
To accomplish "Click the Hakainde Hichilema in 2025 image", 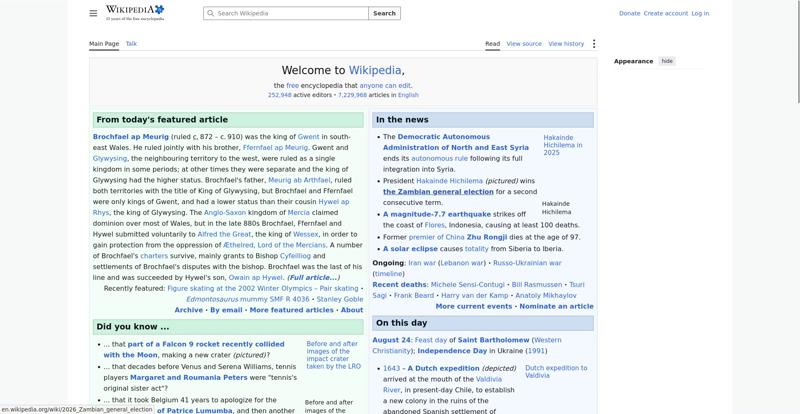I will click(562, 145).
